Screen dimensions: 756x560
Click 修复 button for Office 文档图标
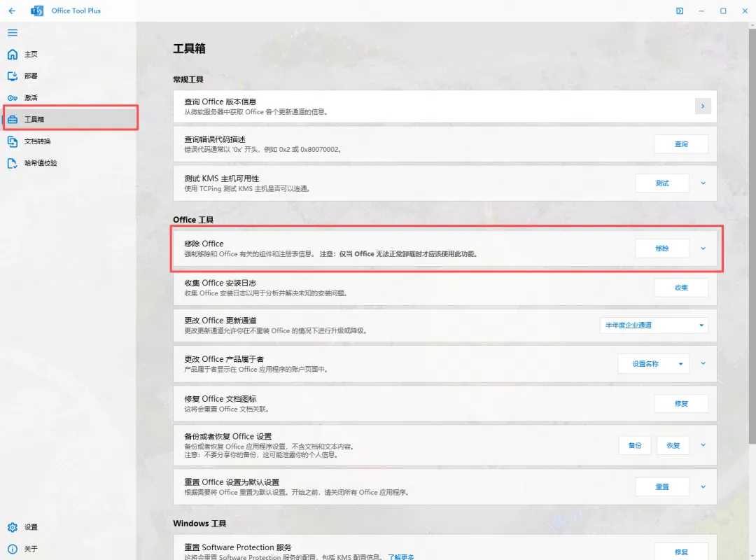coord(681,404)
